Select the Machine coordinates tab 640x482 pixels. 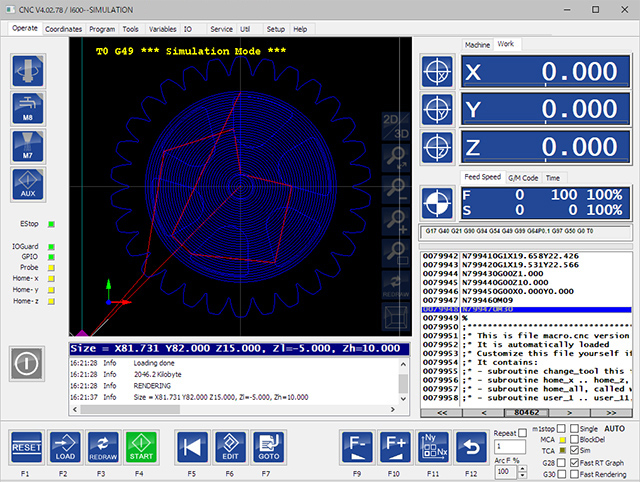[x=477, y=45]
